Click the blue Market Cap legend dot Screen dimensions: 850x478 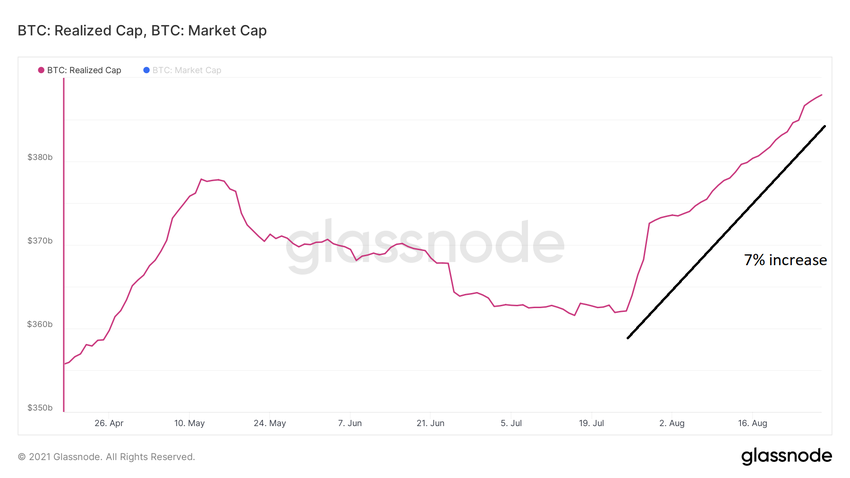[148, 71]
